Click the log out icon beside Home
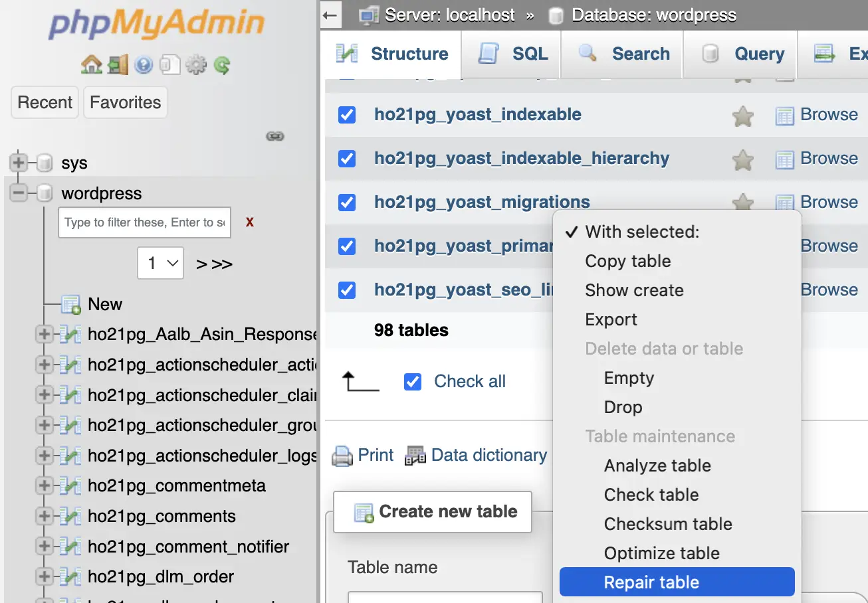868x603 pixels. (x=118, y=64)
